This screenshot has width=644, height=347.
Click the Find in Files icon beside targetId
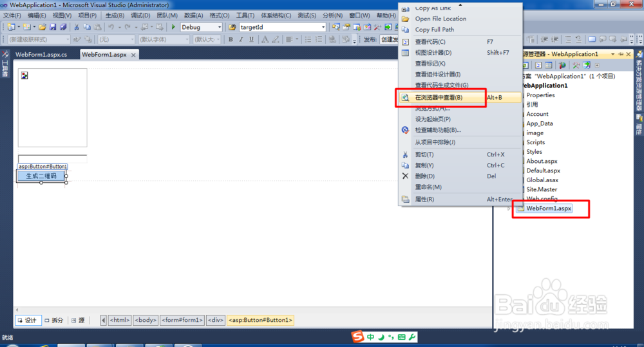232,27
